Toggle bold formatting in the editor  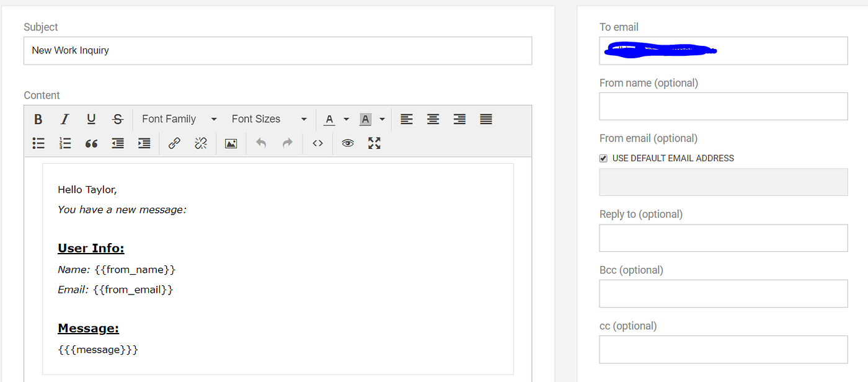[x=38, y=118]
